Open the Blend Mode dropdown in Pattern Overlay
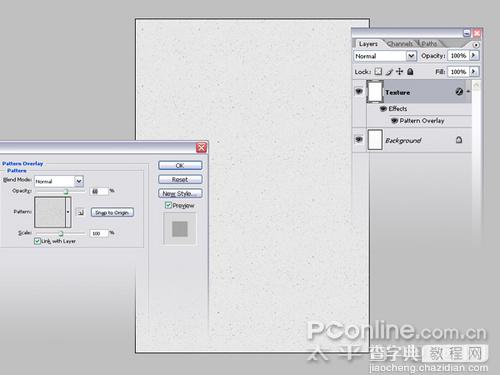Screen dimensions: 500x375 pyautogui.click(x=79, y=181)
